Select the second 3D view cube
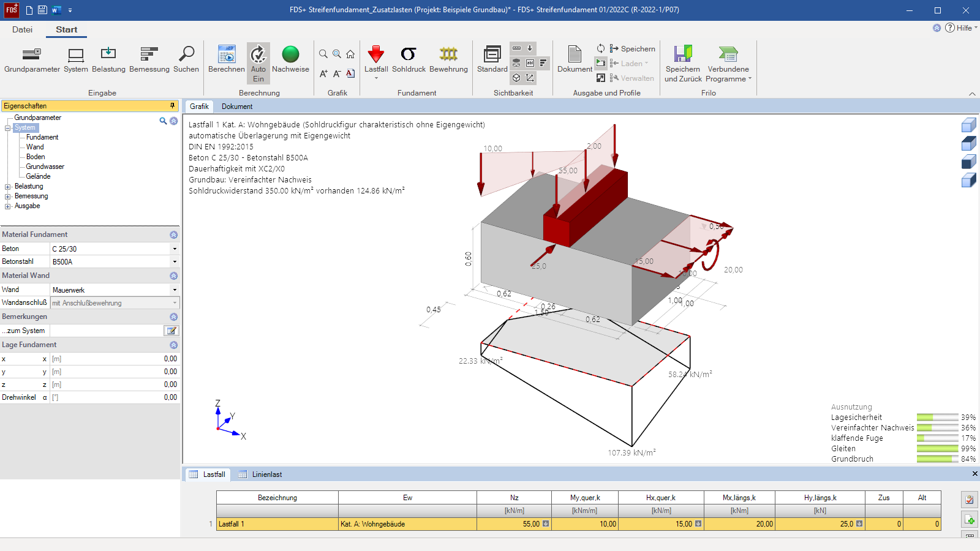This screenshot has width=980, height=551. 969,144
